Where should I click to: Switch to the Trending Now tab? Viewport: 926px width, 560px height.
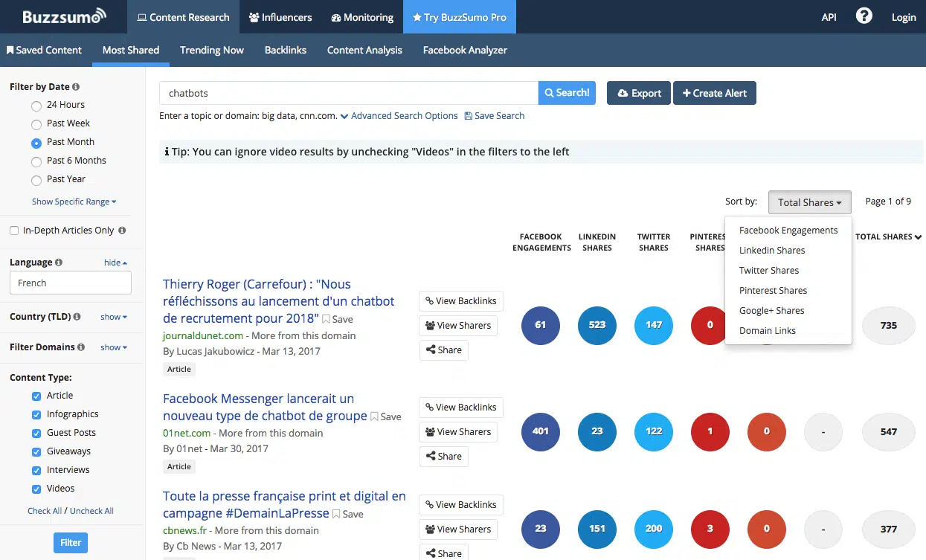click(212, 50)
